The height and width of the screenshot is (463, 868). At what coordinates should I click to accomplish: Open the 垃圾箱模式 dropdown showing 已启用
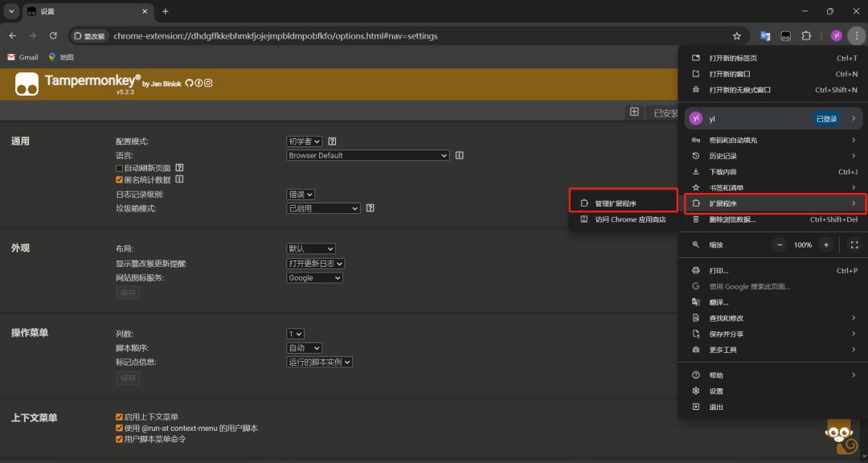323,208
